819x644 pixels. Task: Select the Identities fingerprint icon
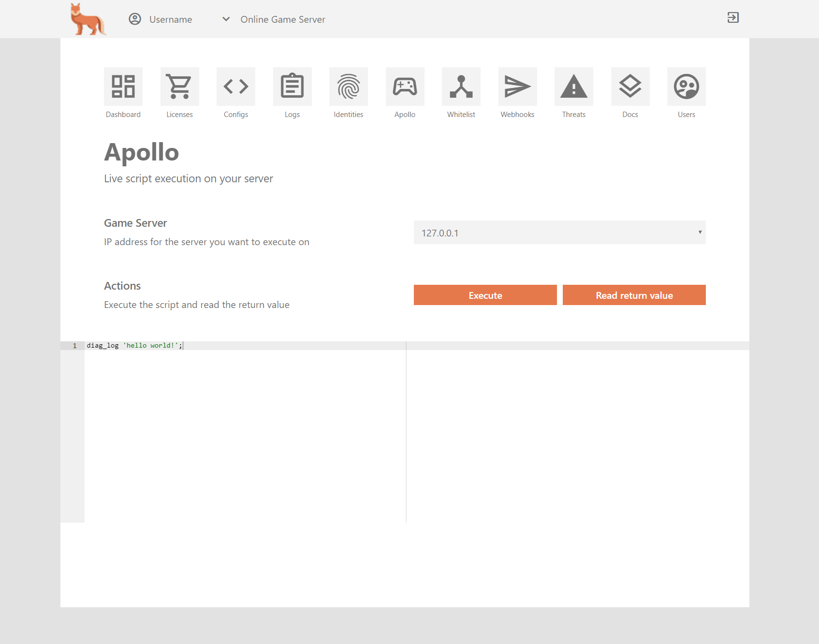click(x=349, y=87)
